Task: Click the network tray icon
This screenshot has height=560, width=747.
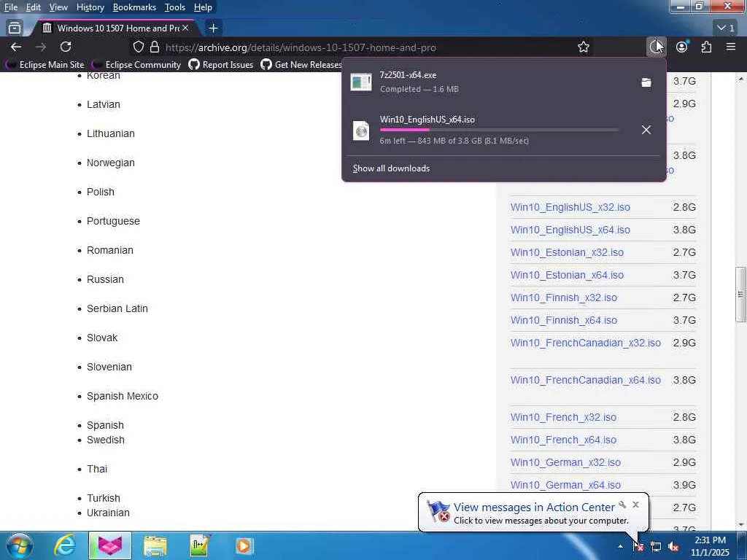Action: coord(656,546)
